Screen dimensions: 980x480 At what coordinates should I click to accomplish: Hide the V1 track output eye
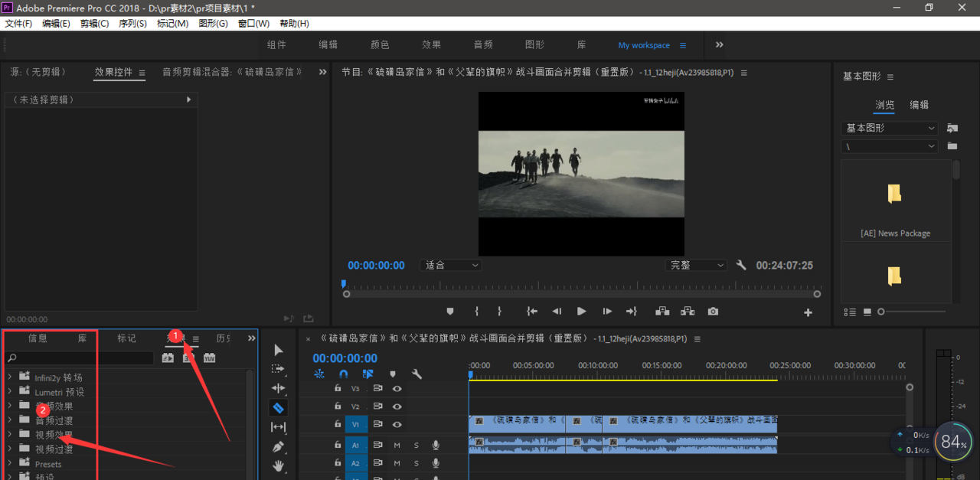[397, 424]
